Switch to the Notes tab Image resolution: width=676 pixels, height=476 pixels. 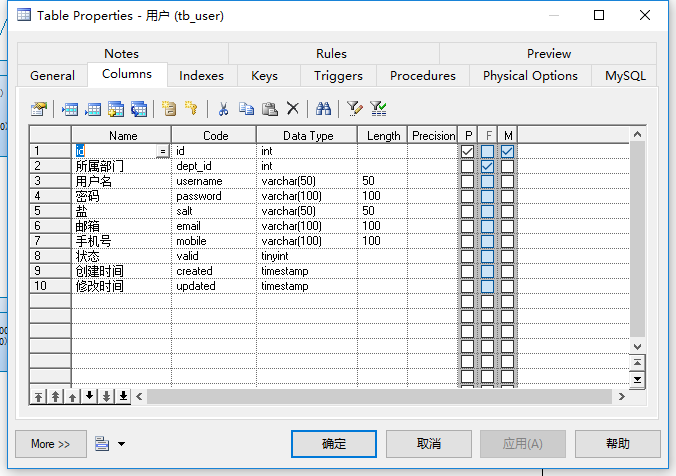(x=122, y=53)
